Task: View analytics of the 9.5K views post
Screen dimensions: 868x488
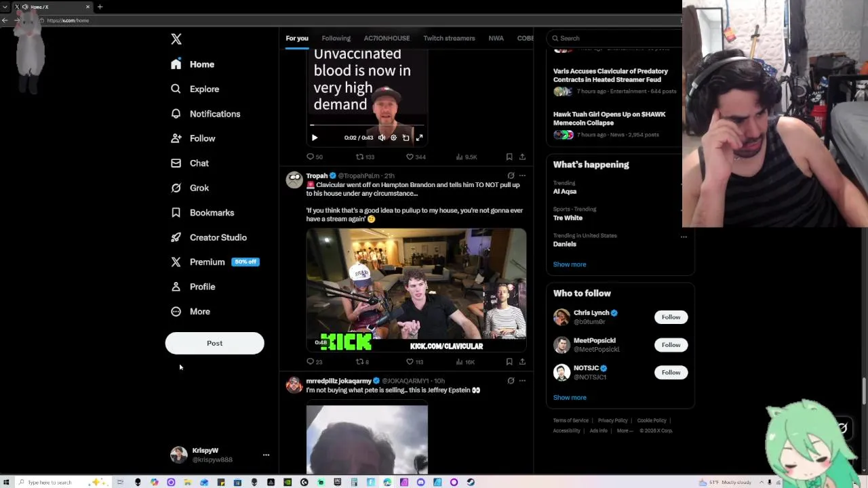Action: (467, 157)
